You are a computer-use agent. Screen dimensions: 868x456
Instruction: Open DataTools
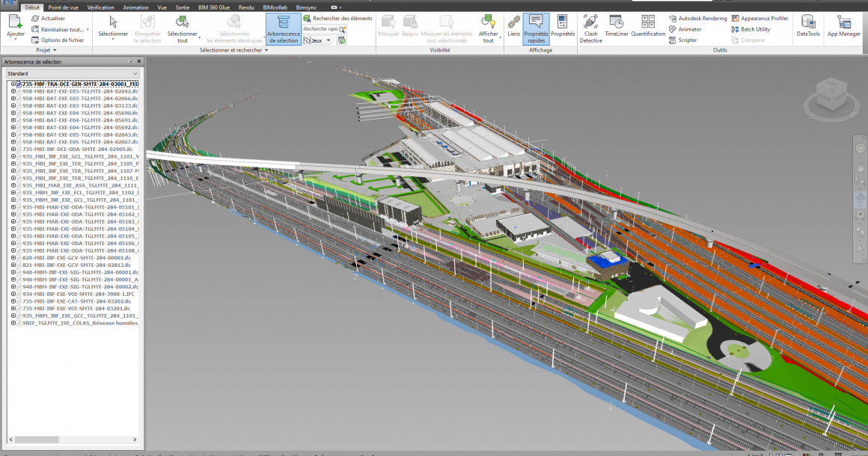pyautogui.click(x=807, y=26)
